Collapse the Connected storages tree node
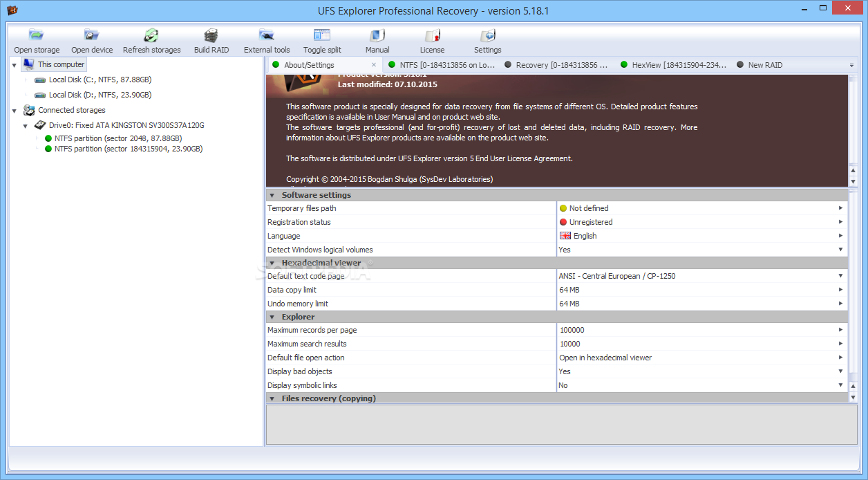This screenshot has width=868, height=480. (15, 111)
